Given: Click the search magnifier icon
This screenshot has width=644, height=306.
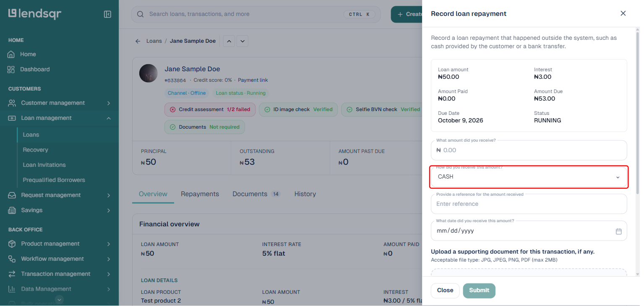Looking at the screenshot, I should tap(140, 14).
